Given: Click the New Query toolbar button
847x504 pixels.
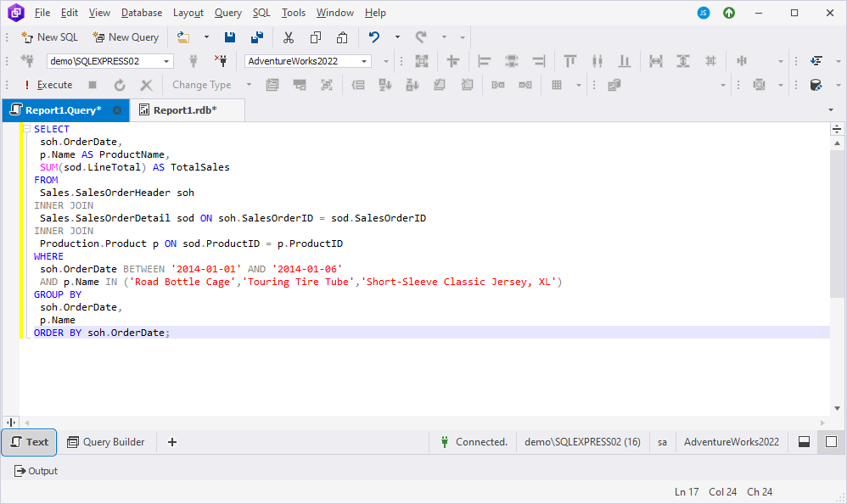Looking at the screenshot, I should pos(126,37).
